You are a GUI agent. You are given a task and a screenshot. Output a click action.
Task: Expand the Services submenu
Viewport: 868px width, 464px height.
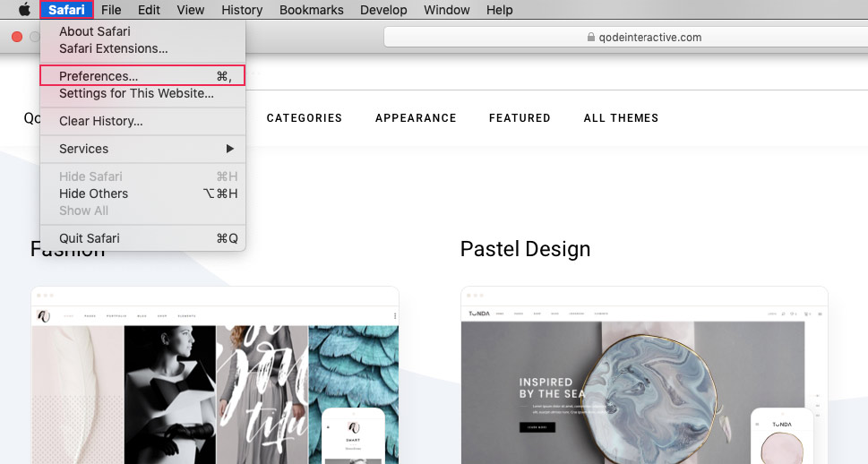pyautogui.click(x=142, y=149)
